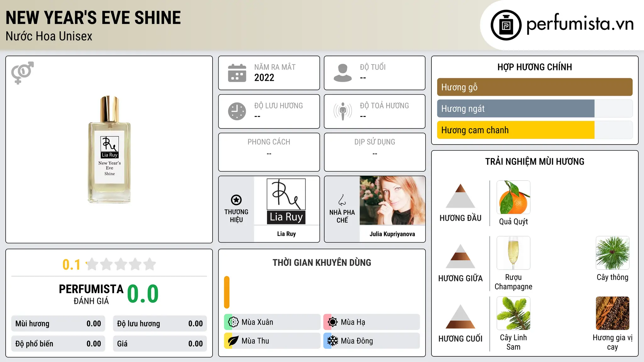The width and height of the screenshot is (644, 362).
Task: Click the Độ phổ biến score row
Action: click(58, 344)
